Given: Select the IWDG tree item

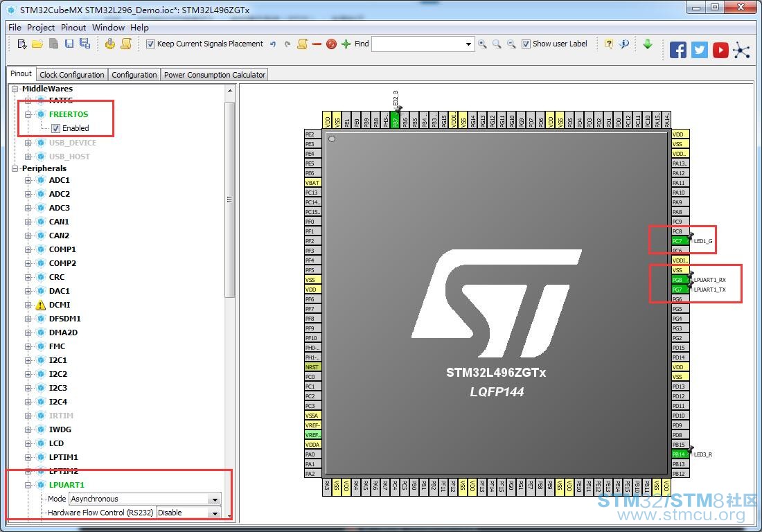Looking at the screenshot, I should [x=60, y=429].
